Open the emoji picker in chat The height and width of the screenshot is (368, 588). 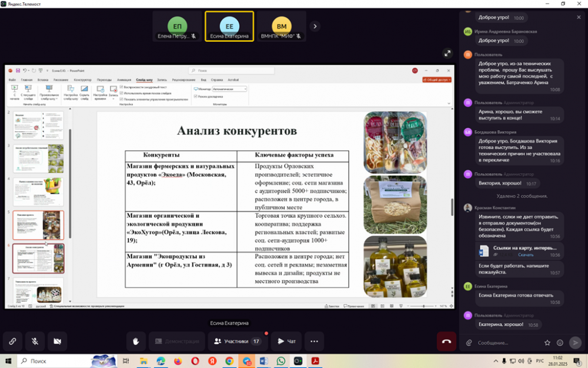click(x=560, y=343)
